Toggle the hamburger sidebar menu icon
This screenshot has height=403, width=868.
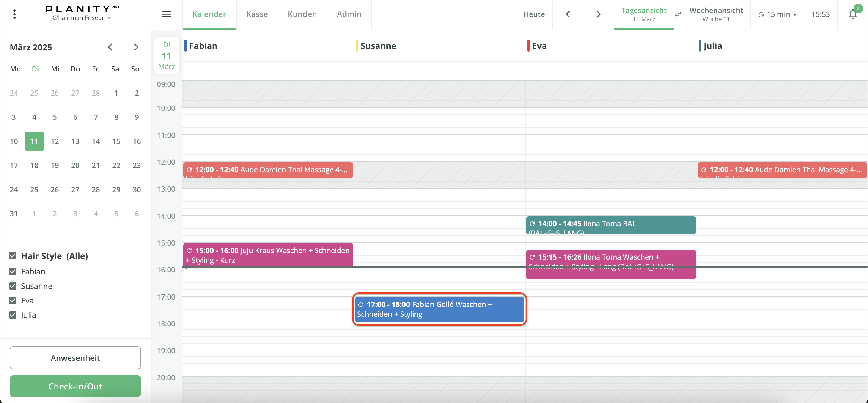coord(166,14)
